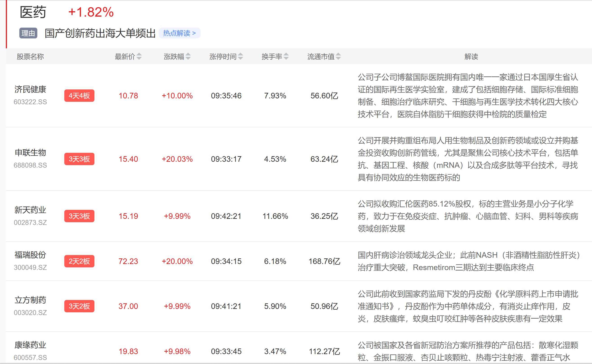The image size is (592, 364).
Task: Open stock 新天药业
Action: 30,210
